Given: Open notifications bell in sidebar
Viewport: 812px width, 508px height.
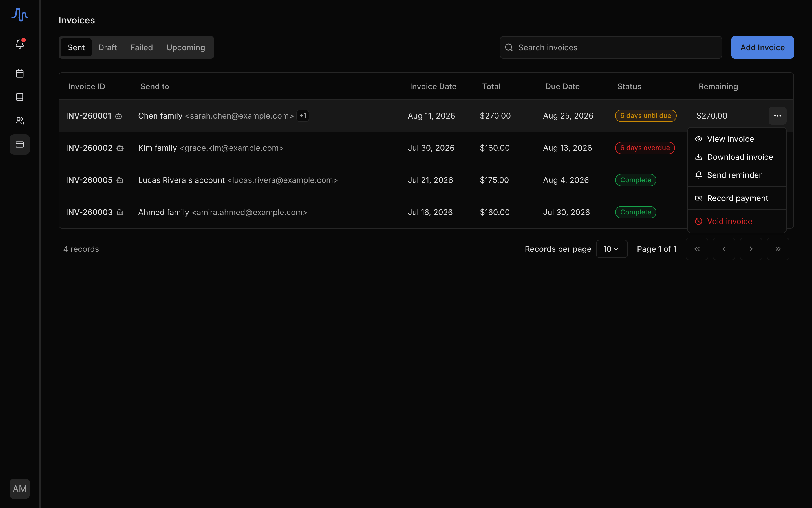Looking at the screenshot, I should [20, 44].
